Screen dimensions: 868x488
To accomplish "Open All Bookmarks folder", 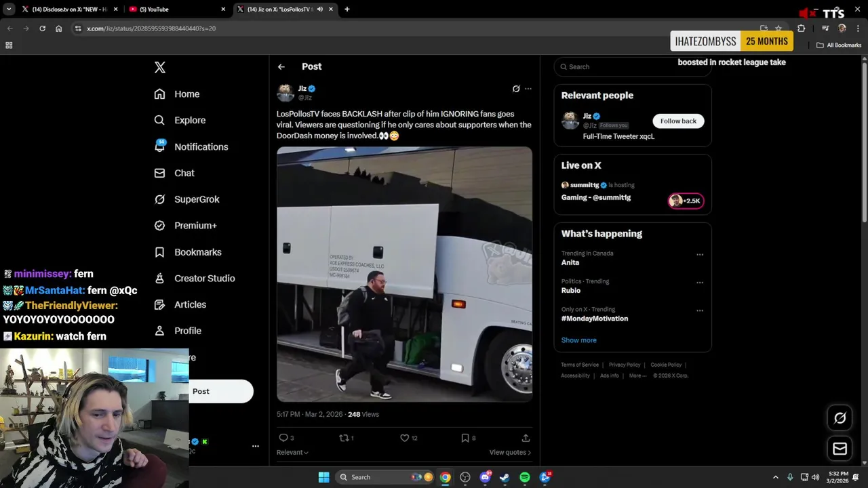I will 839,45.
